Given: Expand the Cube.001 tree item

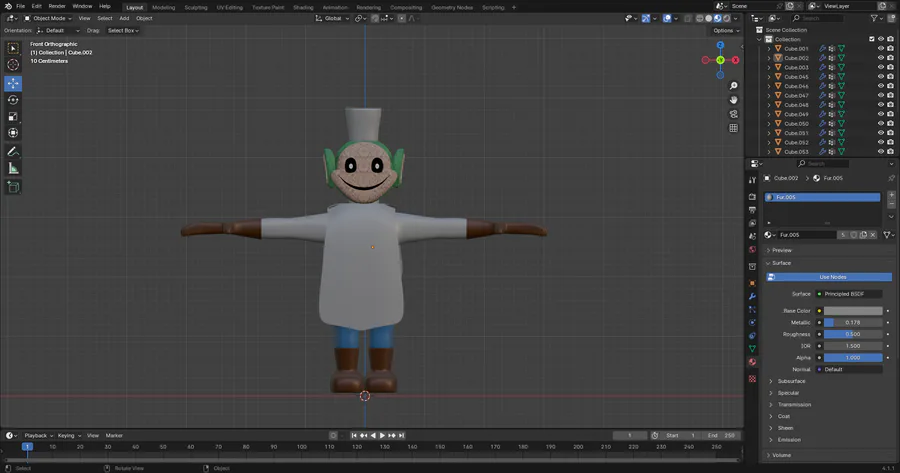Looking at the screenshot, I should (x=769, y=49).
